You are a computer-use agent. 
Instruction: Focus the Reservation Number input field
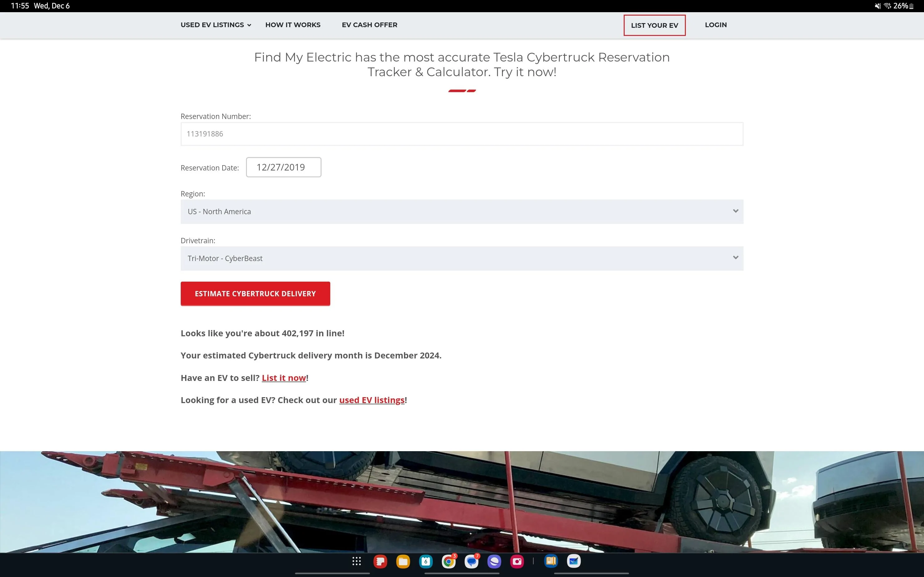(462, 134)
